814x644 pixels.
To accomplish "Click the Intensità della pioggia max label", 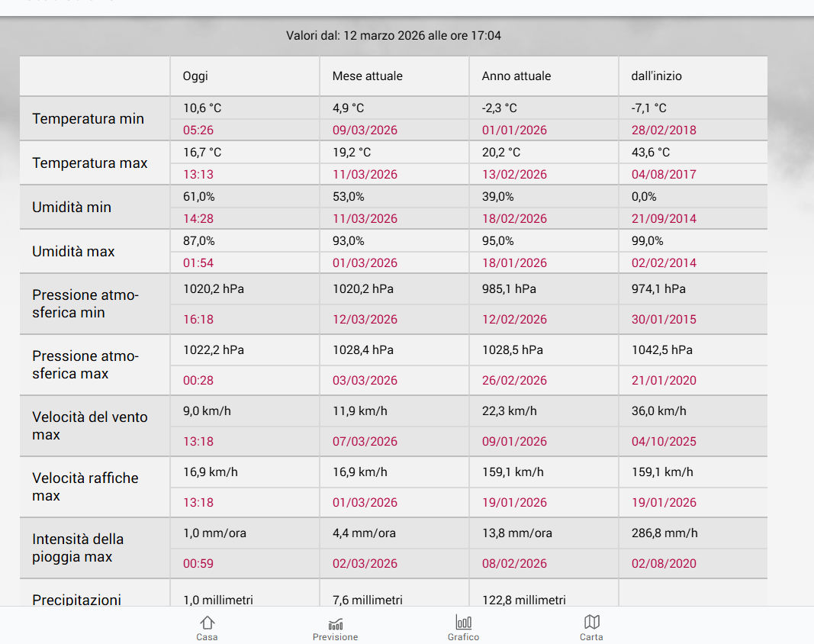I will click(77, 548).
